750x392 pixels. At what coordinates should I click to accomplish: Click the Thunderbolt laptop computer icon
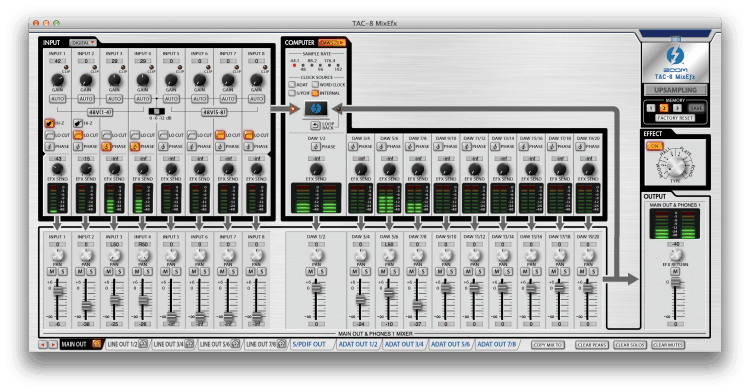click(316, 109)
